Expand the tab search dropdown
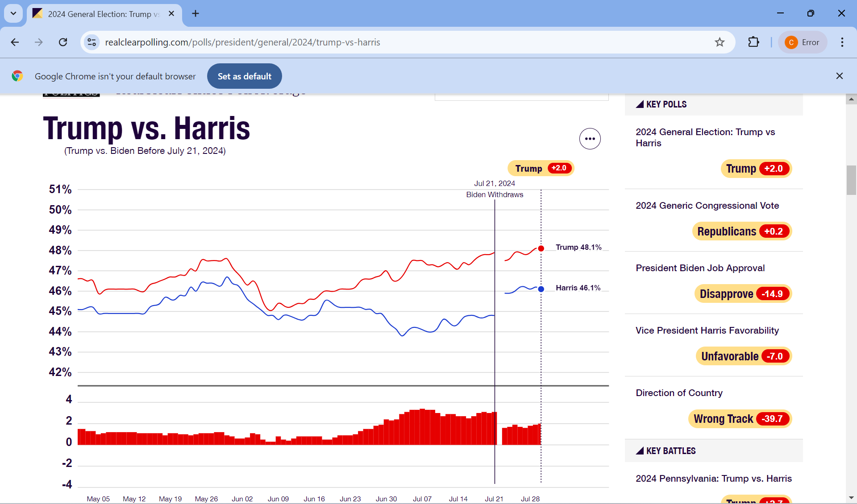Screen dimensions: 857x504 pyautogui.click(x=13, y=14)
